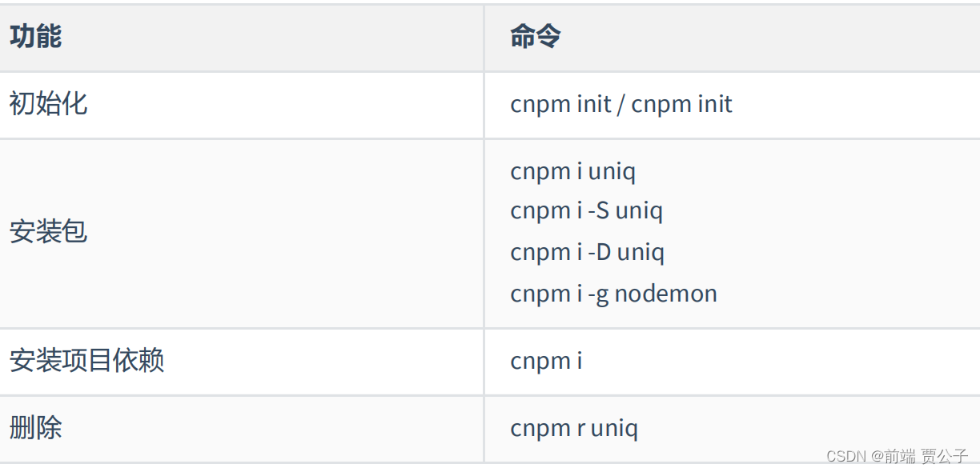Image resolution: width=980 pixels, height=472 pixels.
Task: Click the 'cnpm i uniq' command
Action: [x=572, y=172]
